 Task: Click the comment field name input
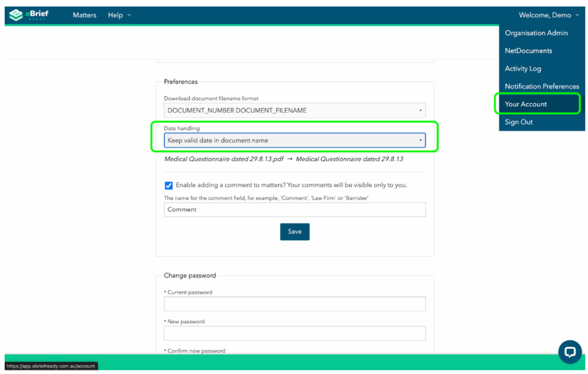coord(295,210)
